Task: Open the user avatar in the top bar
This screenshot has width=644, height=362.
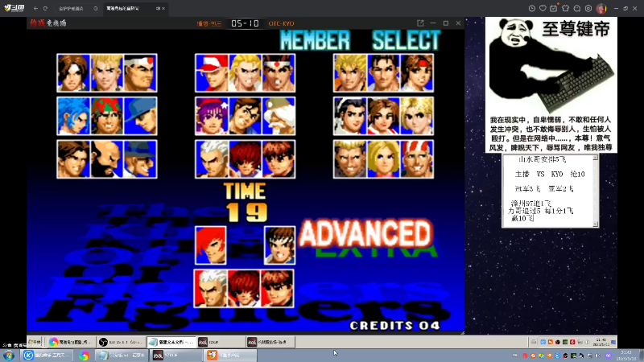Action: click(601, 8)
